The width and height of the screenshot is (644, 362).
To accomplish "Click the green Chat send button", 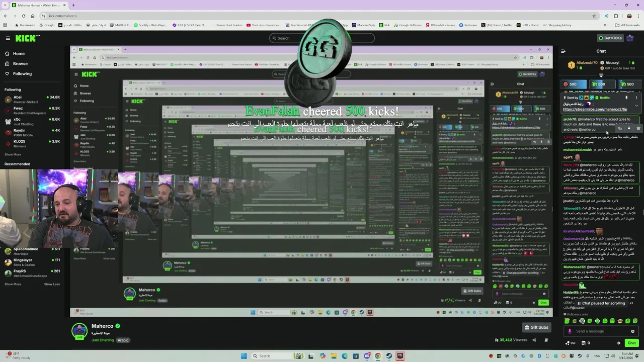I will 631,343.
